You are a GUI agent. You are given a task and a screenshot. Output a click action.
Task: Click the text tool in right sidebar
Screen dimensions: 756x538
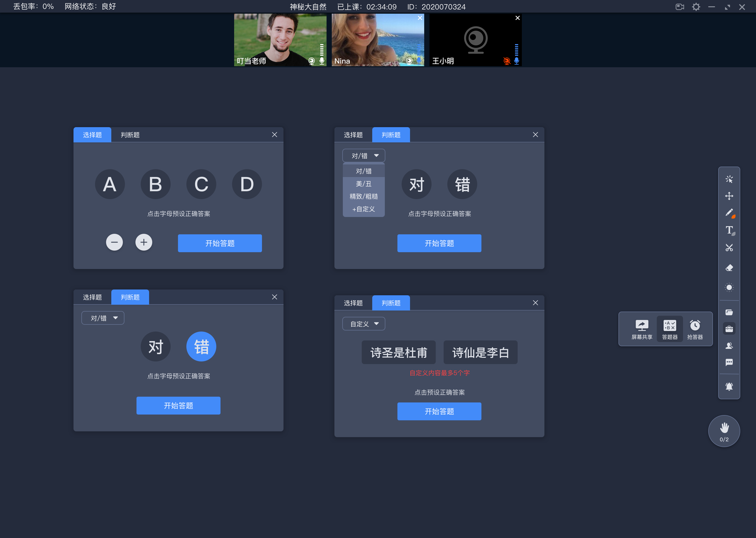click(729, 229)
